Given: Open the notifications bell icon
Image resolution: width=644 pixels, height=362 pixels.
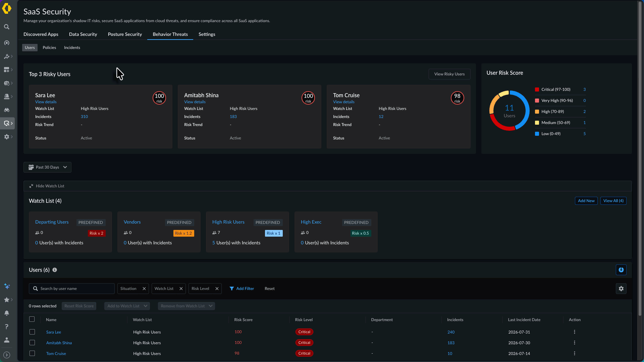Looking at the screenshot, I should click(x=7, y=313).
